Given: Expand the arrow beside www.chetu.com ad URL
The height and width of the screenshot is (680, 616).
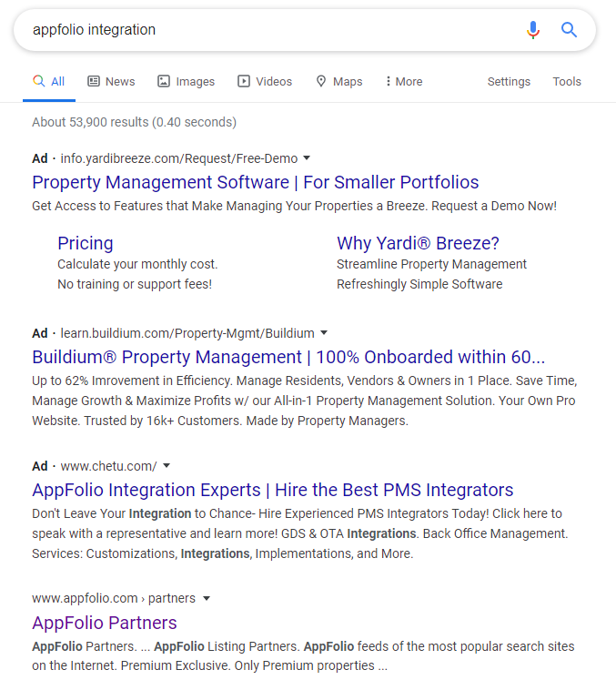Looking at the screenshot, I should point(167,466).
